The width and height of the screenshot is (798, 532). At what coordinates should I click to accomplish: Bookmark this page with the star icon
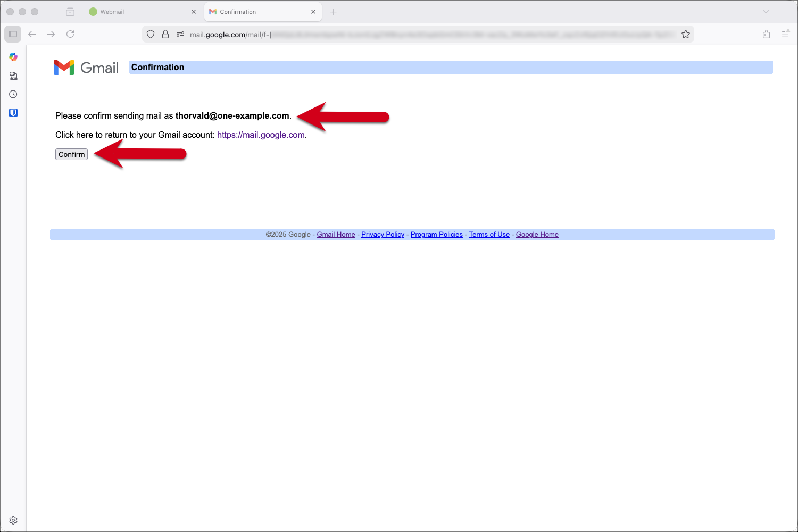coord(686,34)
